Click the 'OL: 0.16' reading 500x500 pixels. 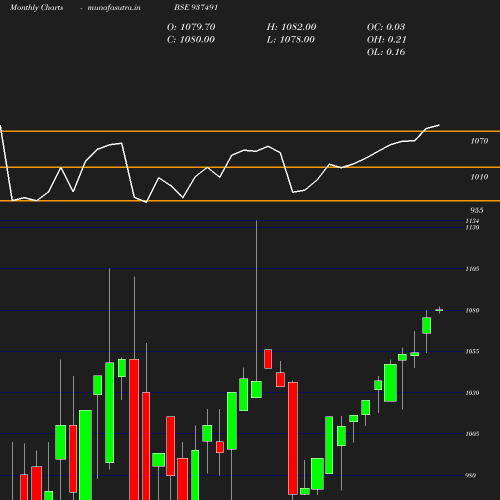[x=386, y=52]
